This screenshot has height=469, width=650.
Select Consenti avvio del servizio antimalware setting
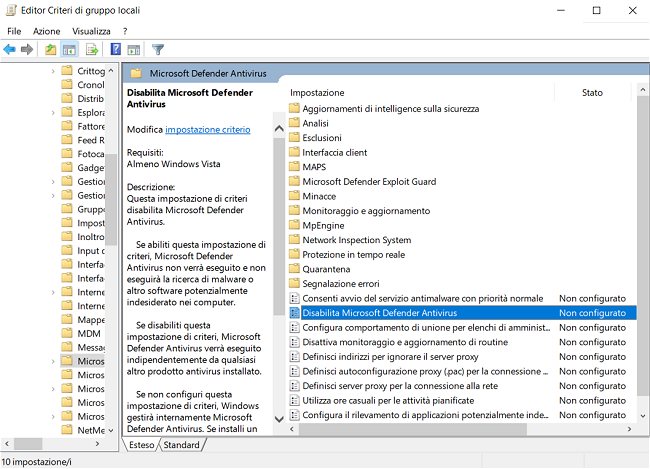tap(462, 299)
